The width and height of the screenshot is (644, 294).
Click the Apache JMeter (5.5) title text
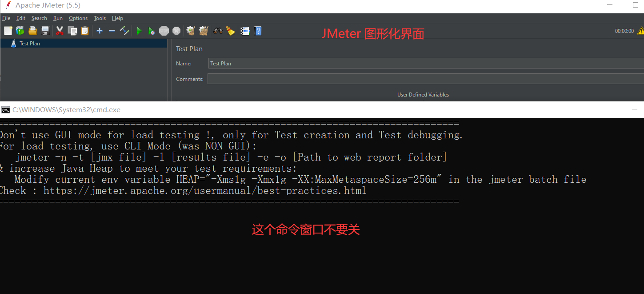pyautogui.click(x=48, y=5)
